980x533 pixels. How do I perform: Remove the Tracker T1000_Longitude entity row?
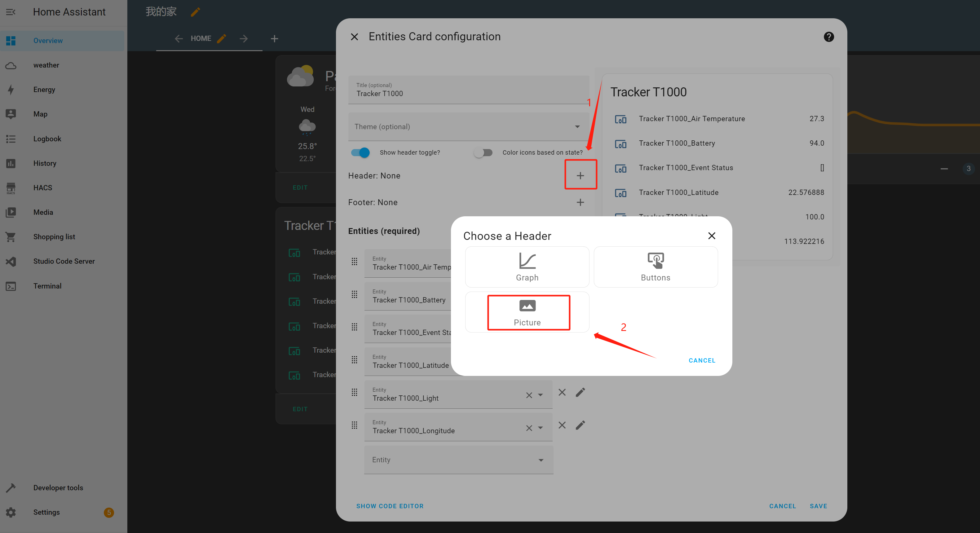562,425
